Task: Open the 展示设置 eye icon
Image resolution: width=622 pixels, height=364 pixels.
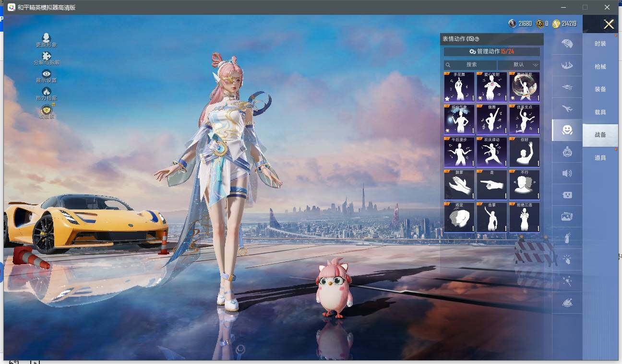Action: (x=47, y=73)
